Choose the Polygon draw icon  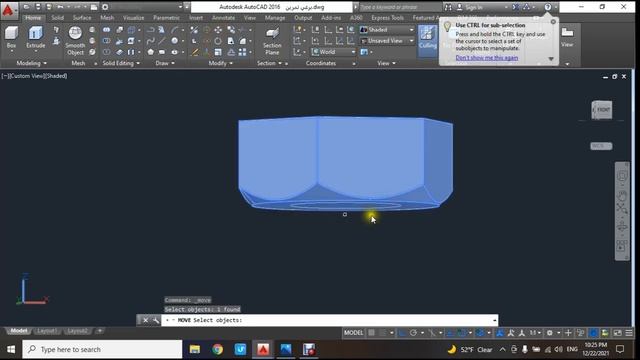[151, 52]
